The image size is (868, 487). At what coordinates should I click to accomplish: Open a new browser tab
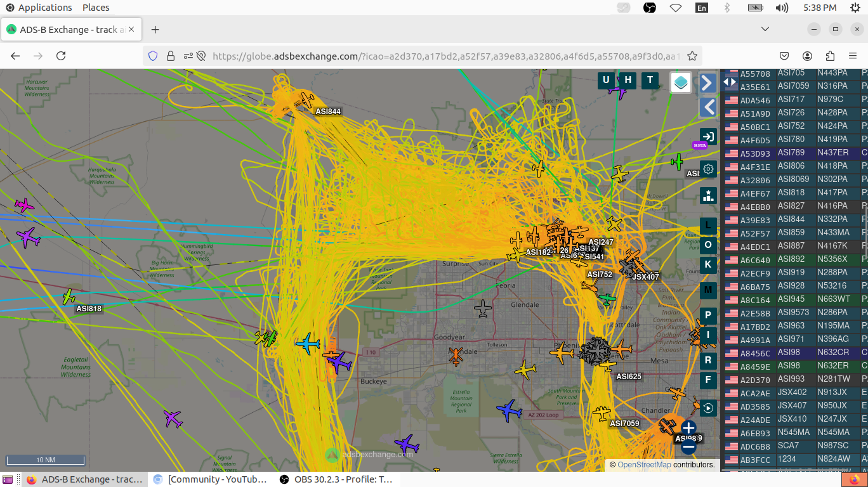coord(155,30)
